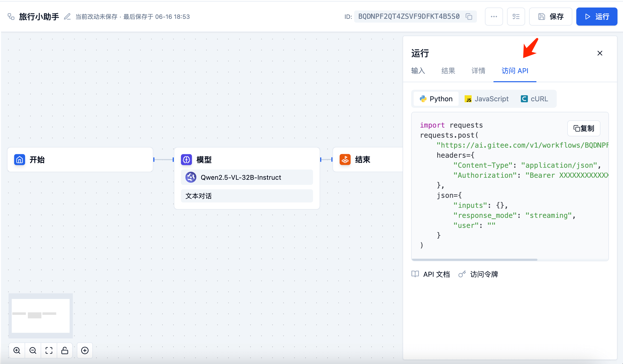Click the 复制 copy code button
The height and width of the screenshot is (364, 623).
click(x=584, y=128)
